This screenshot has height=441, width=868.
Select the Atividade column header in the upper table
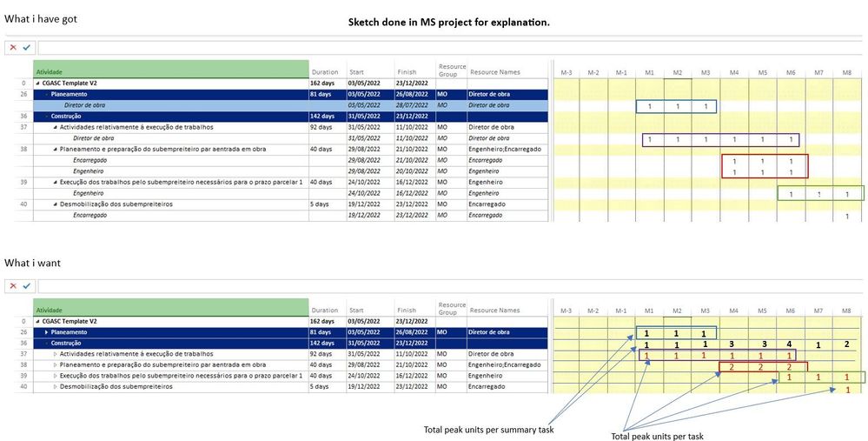[x=171, y=70]
